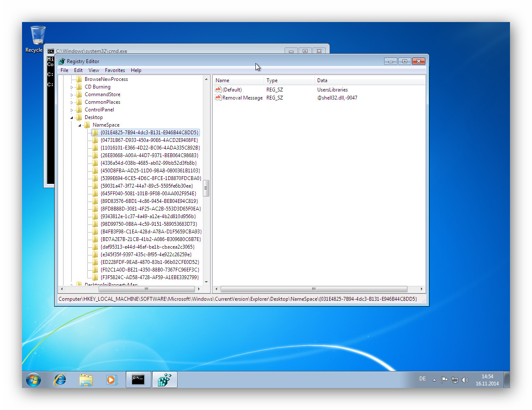Select key {89D83576-6BD1-4c86-9454-BEB04E94C819}

point(149,201)
